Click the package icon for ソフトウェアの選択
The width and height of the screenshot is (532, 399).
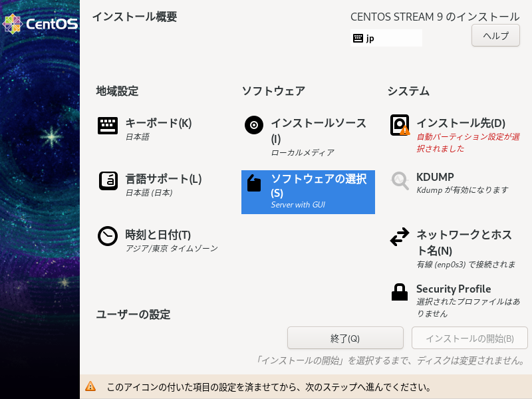254,183
